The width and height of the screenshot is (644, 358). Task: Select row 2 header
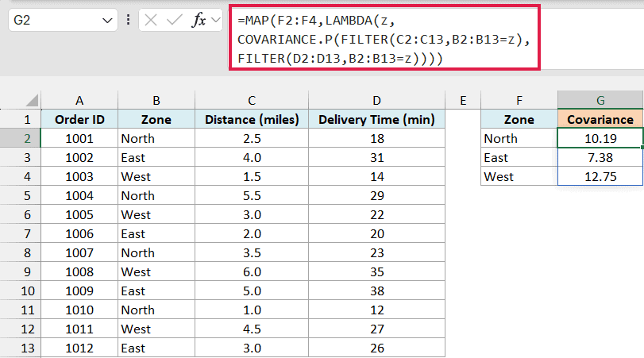[20, 138]
